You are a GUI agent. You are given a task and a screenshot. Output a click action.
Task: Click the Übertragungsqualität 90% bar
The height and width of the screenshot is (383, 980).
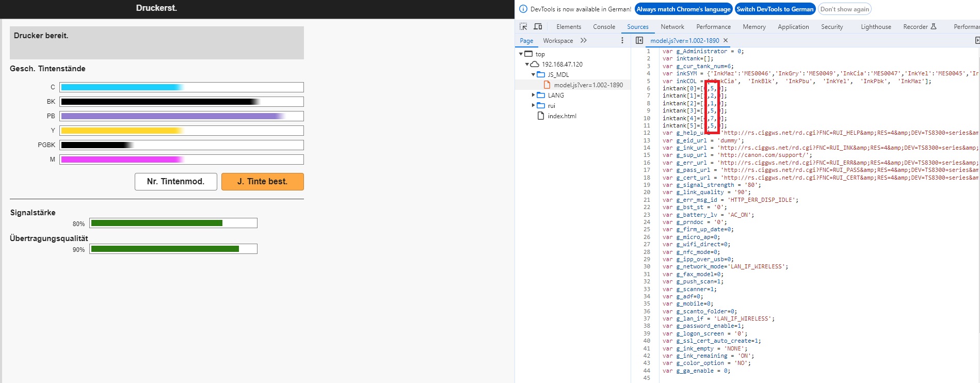click(x=173, y=249)
